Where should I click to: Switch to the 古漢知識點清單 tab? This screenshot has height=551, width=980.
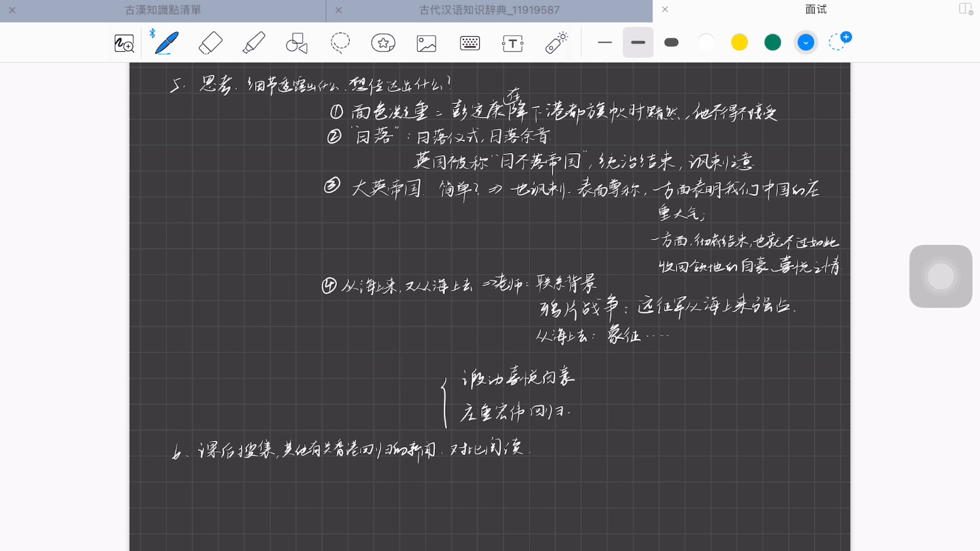tap(163, 10)
